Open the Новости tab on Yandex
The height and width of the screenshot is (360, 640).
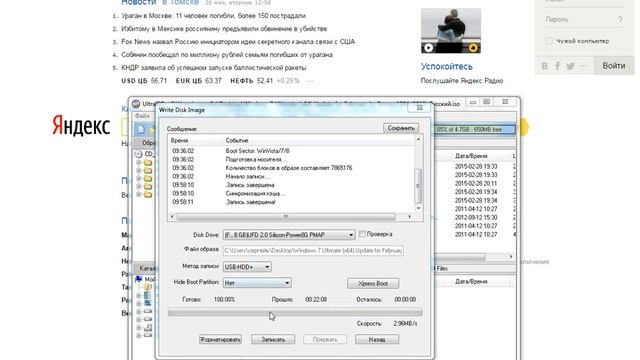point(139,2)
